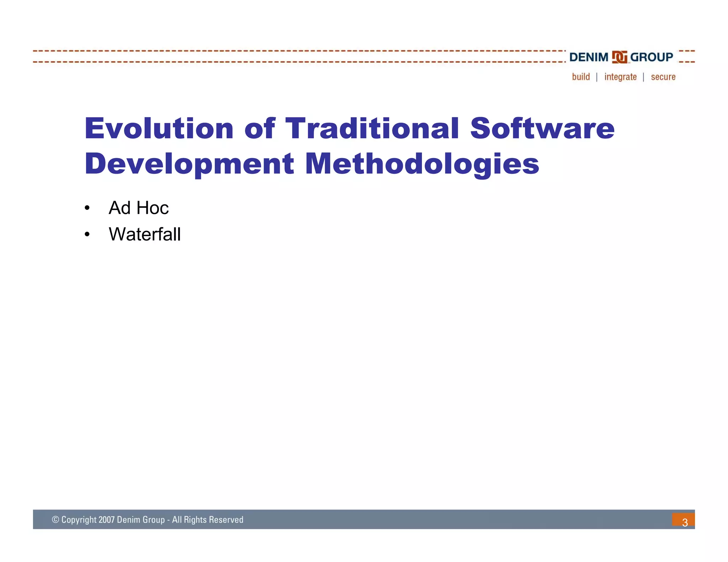The width and height of the screenshot is (728, 562).
Task: Click the word DENIM in the logo
Action: [x=589, y=57]
